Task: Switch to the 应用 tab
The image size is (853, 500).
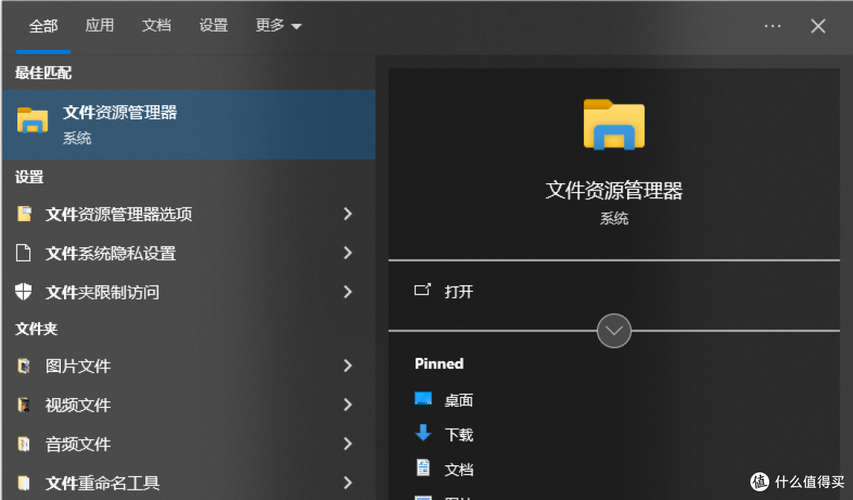Action: click(x=100, y=26)
